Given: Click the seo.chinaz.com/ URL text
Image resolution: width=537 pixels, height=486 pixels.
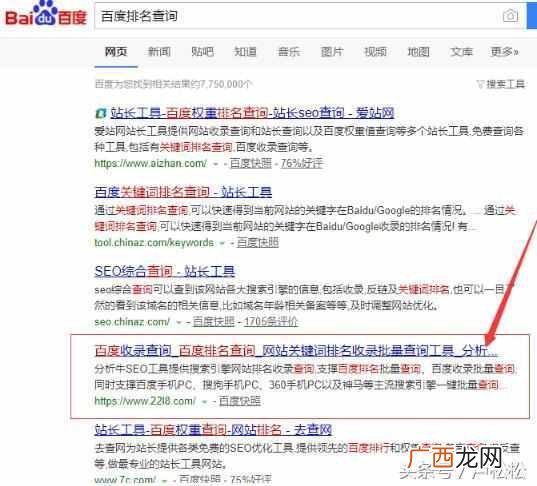Looking at the screenshot, I should pos(132,322).
